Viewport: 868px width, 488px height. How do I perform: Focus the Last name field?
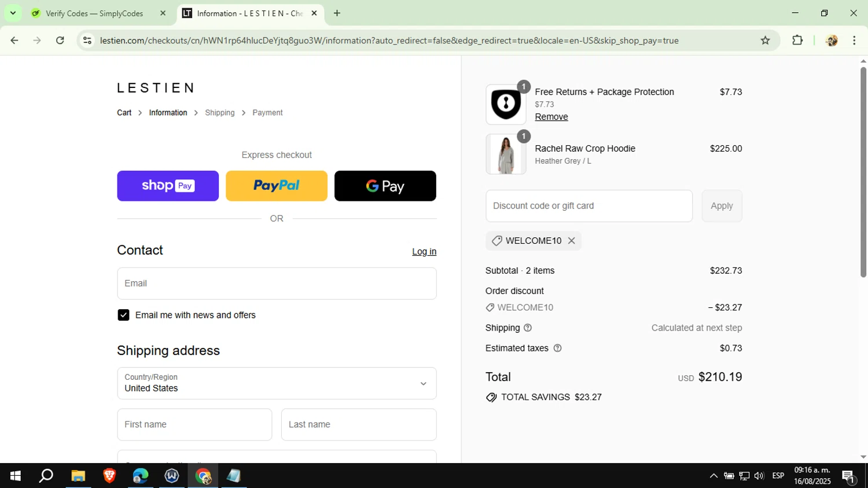click(359, 424)
